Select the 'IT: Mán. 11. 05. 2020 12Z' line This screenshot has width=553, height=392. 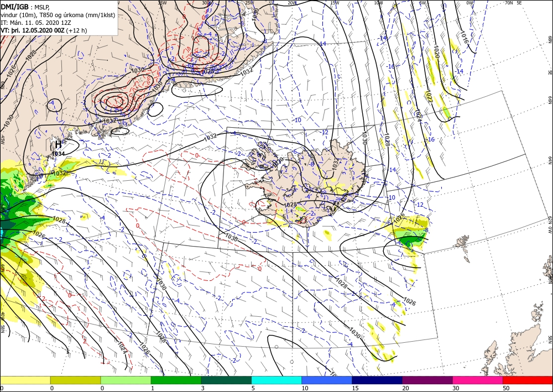[35, 23]
